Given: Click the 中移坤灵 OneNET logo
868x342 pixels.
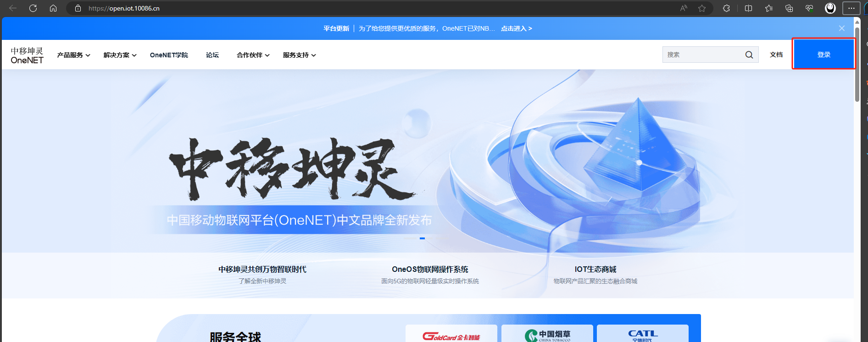Looking at the screenshot, I should 27,55.
